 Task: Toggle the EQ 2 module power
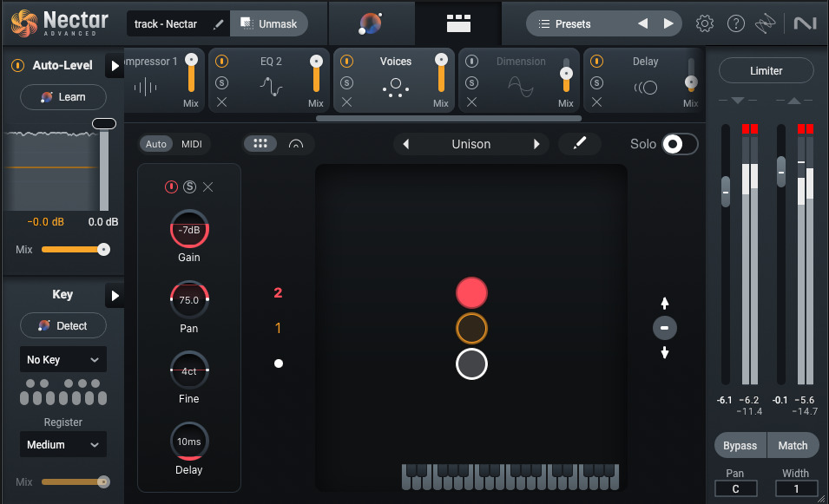[221, 62]
